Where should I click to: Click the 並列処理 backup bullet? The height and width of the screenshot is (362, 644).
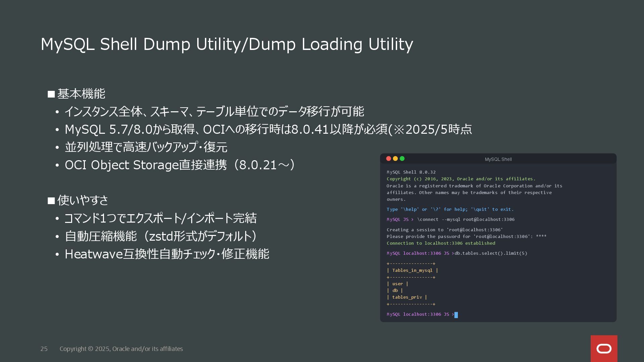tap(146, 147)
